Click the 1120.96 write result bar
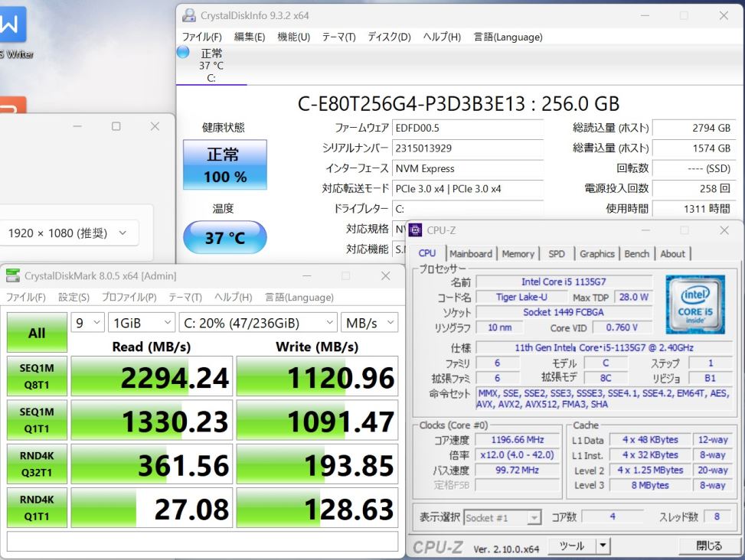 (317, 376)
